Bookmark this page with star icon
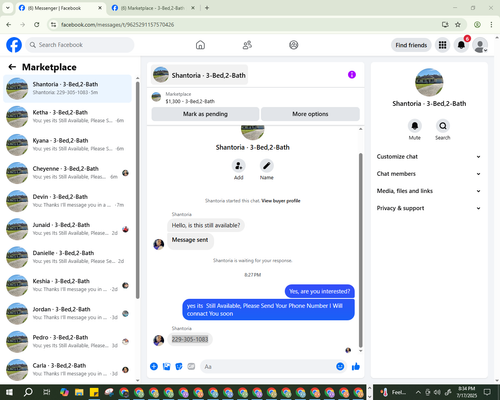 coord(458,25)
